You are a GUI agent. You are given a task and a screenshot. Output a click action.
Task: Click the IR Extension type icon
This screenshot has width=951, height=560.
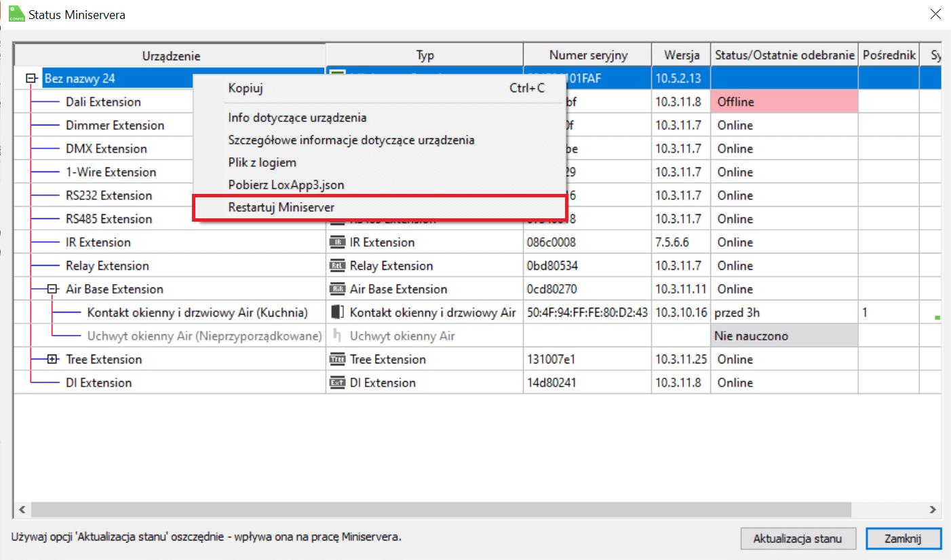tap(337, 243)
